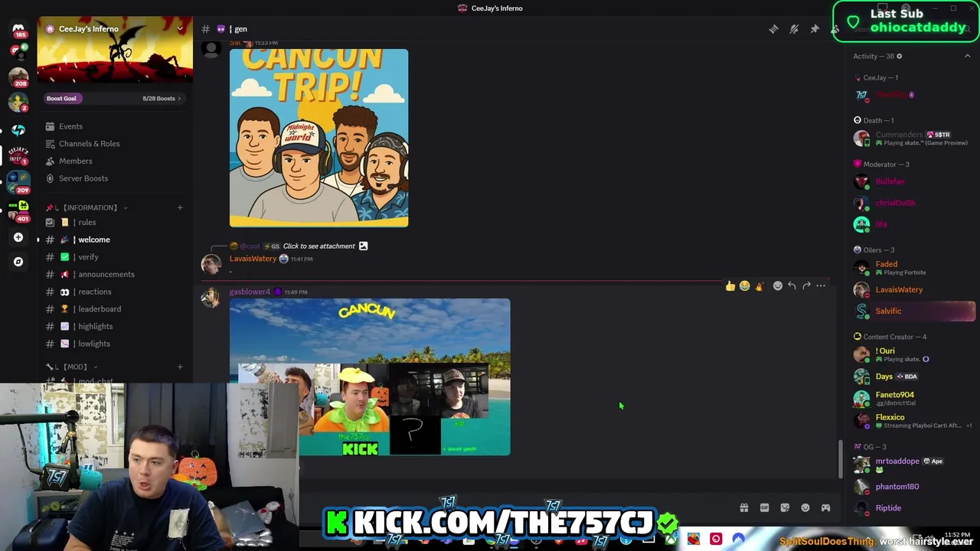
Task: Open sticker picker in message bar
Action: 785,508
